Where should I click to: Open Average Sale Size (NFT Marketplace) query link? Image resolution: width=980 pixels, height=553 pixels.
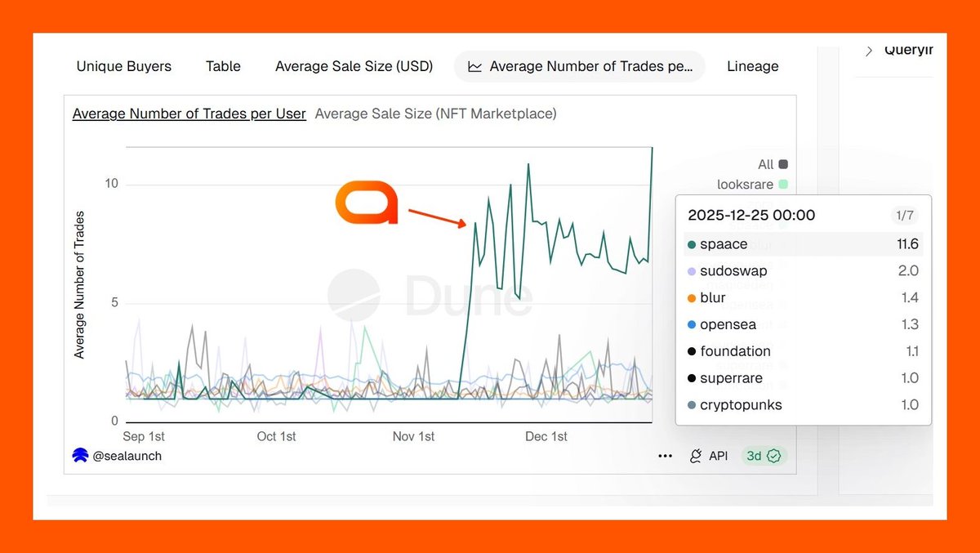click(x=435, y=114)
